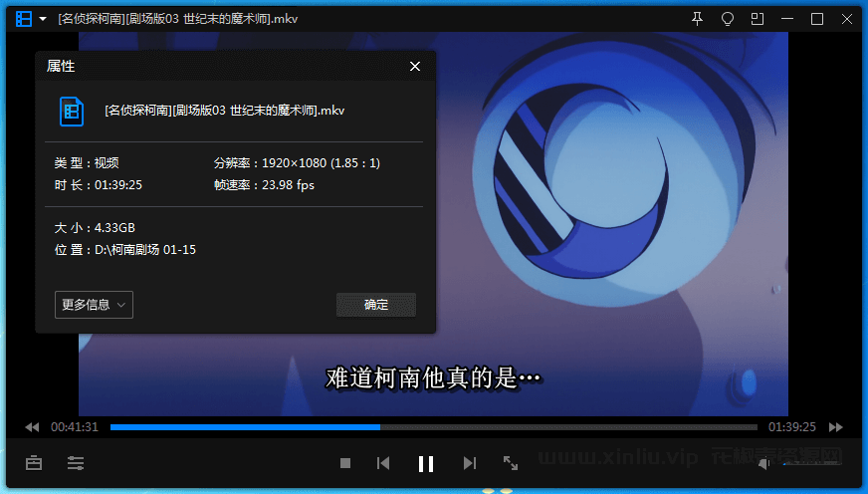
Task: Pause the video playback
Action: 426,463
